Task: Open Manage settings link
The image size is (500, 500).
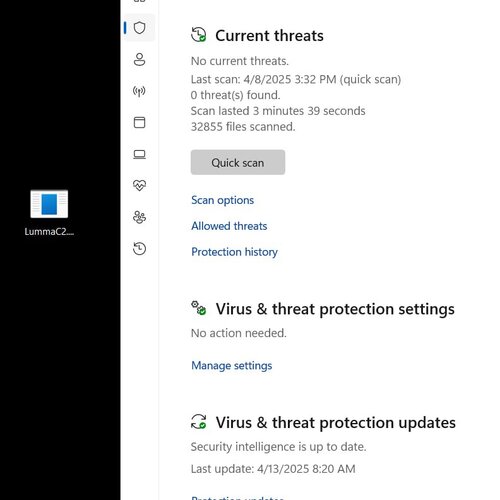Action: coord(232,366)
